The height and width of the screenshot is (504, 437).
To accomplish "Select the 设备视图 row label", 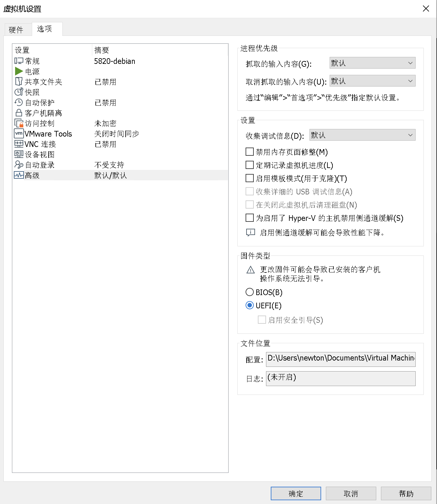I will 40,154.
